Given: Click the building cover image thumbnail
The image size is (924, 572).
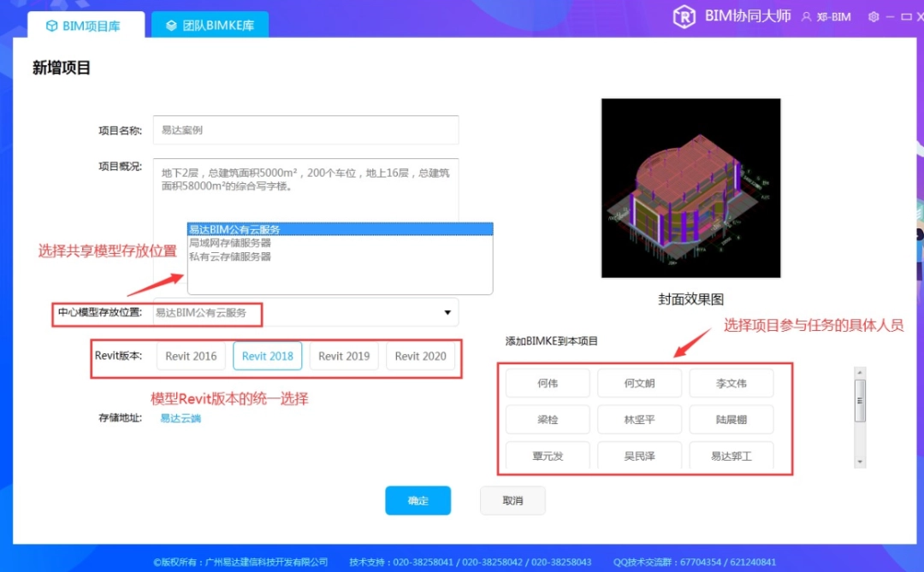Looking at the screenshot, I should tap(690, 188).
